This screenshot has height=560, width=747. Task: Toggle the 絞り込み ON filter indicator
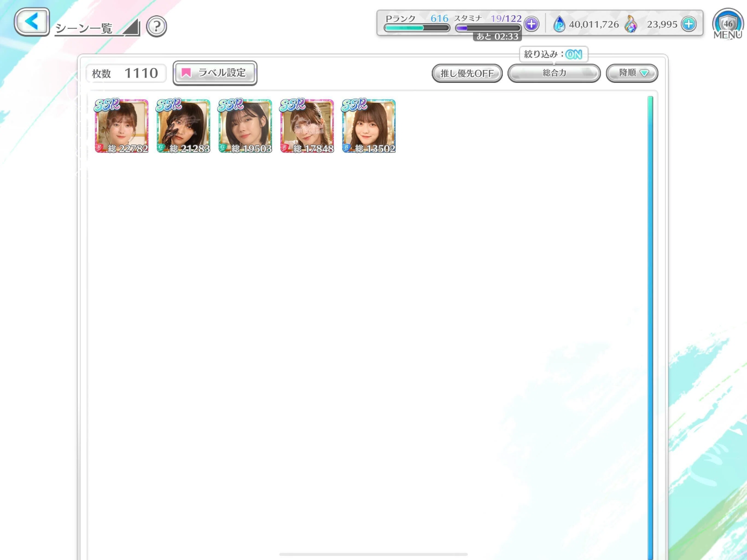pos(553,54)
